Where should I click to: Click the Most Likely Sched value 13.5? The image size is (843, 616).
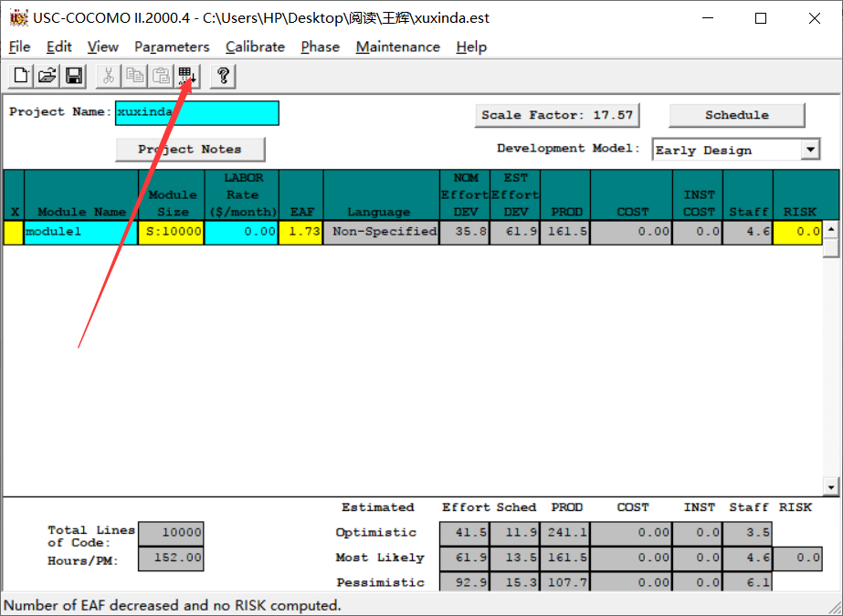[514, 559]
